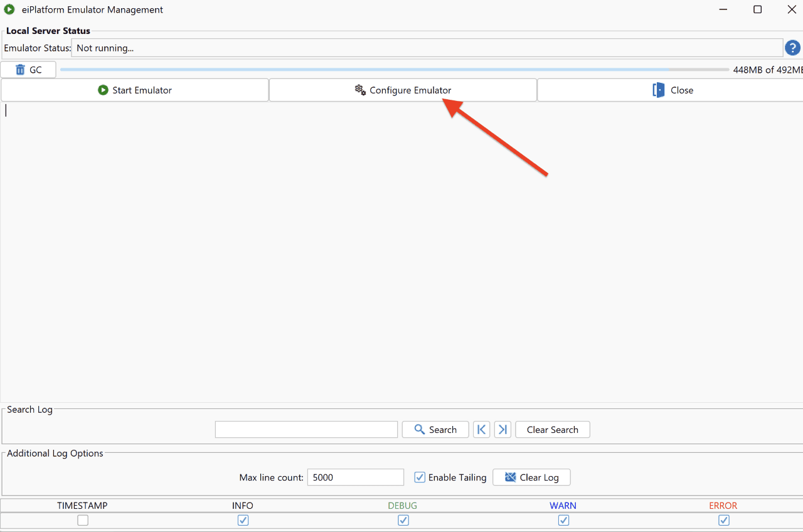Run garbage collection with GC button
This screenshot has width=803, height=532.
tap(28, 70)
